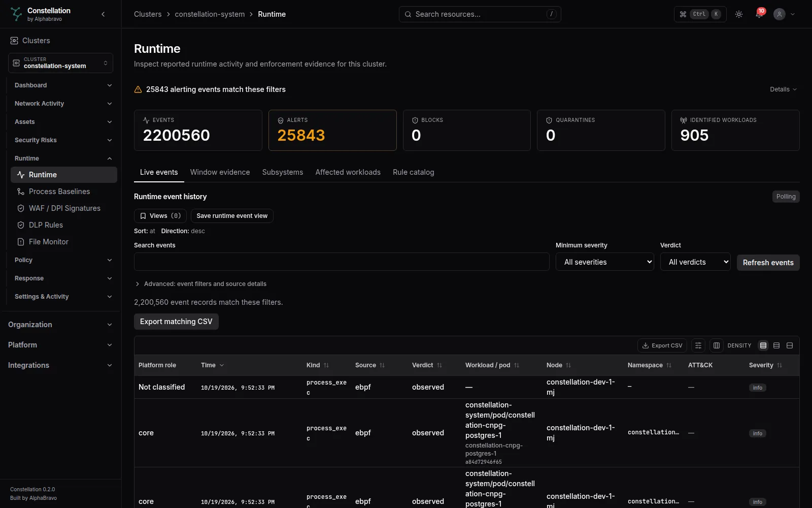The width and height of the screenshot is (812, 508).
Task: Click the Constellation logo icon
Action: point(16,14)
